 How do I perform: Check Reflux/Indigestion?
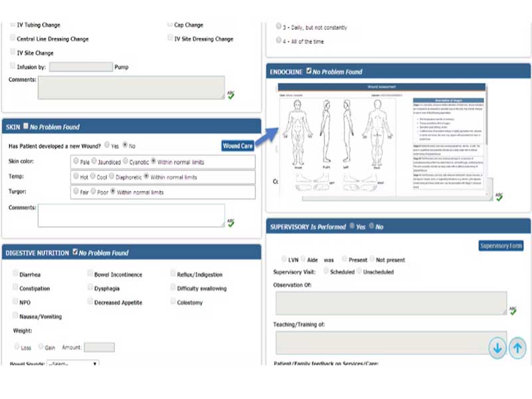coord(173,273)
